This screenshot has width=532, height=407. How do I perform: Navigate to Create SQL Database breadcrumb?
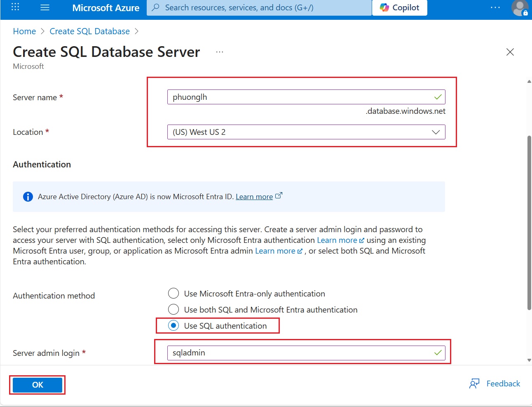coord(89,31)
